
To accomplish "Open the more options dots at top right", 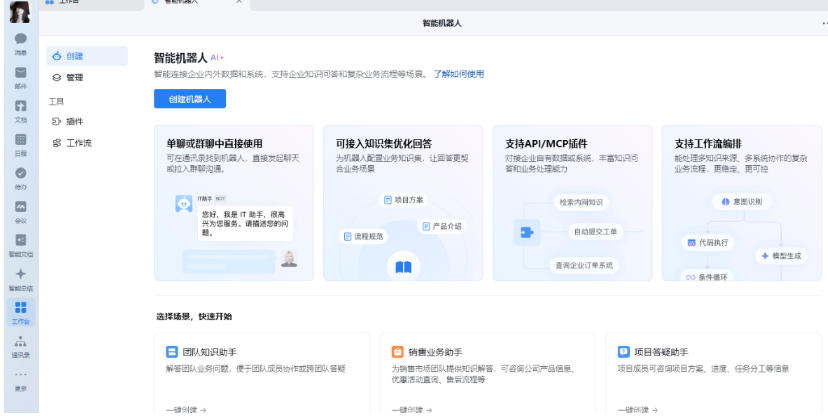I will pyautogui.click(x=824, y=23).
